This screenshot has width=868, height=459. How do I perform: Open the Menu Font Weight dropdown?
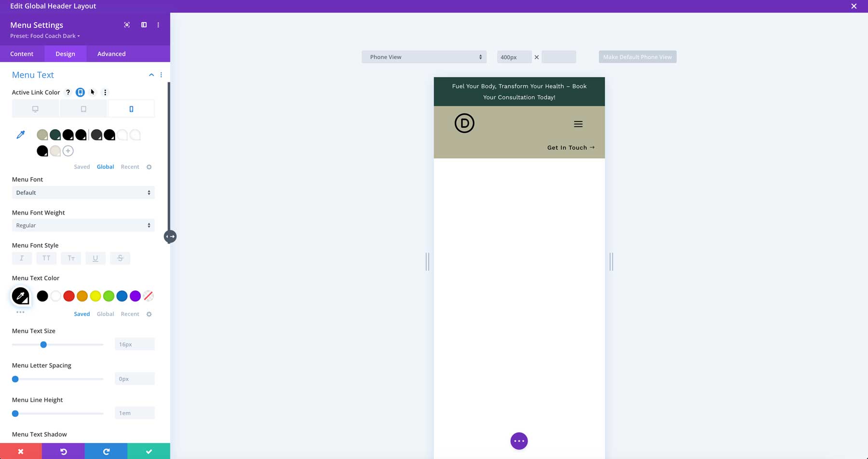(82, 225)
